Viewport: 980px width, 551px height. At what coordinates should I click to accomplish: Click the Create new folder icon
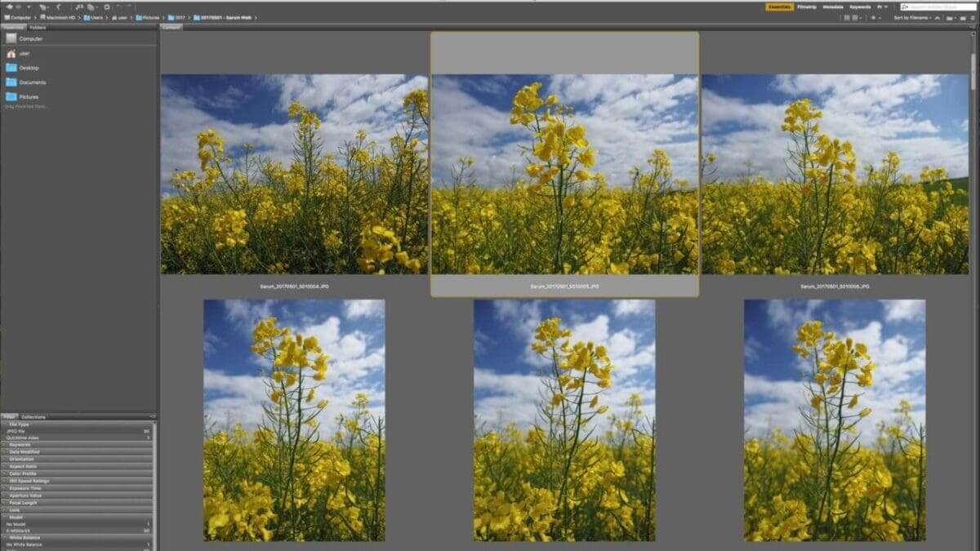click(963, 18)
